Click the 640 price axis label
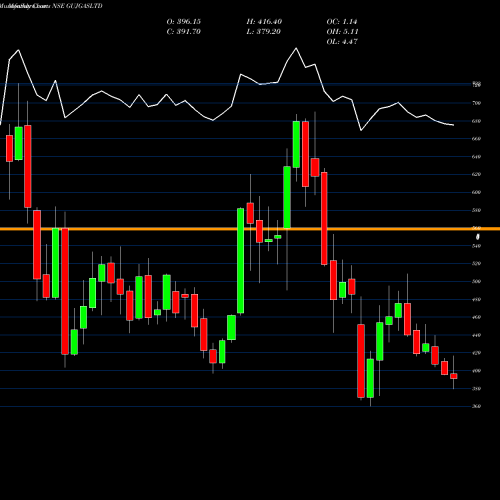The width and height of the screenshot is (500, 500). (x=477, y=157)
